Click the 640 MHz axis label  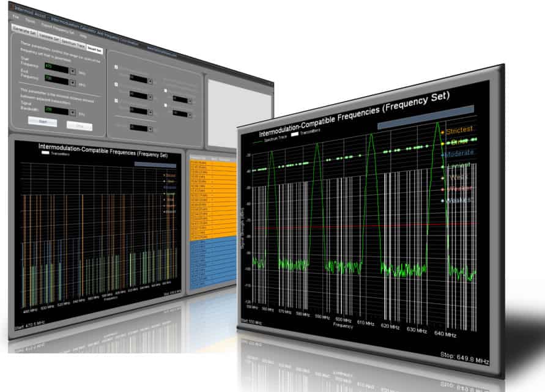point(445,334)
